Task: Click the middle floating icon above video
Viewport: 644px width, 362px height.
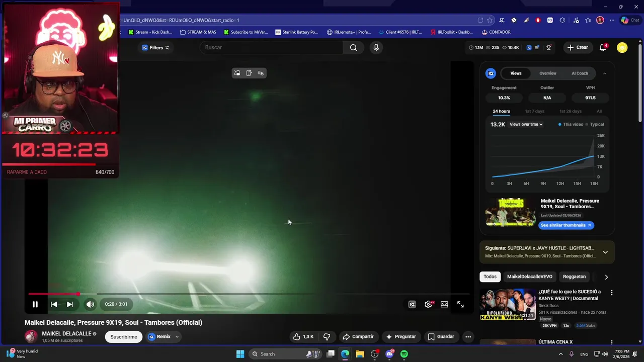Action: (x=249, y=73)
